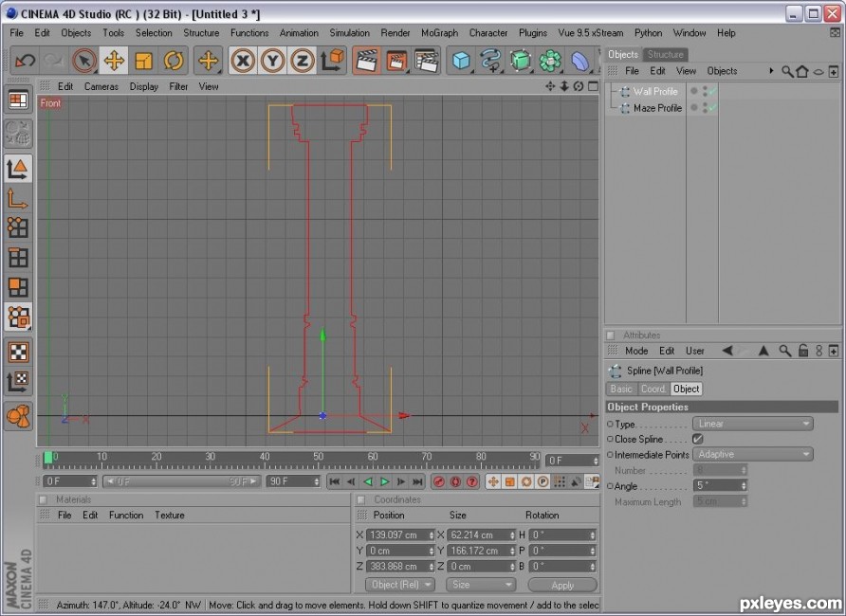The width and height of the screenshot is (846, 616).
Task: Click the Size X input field
Action: 481,535
